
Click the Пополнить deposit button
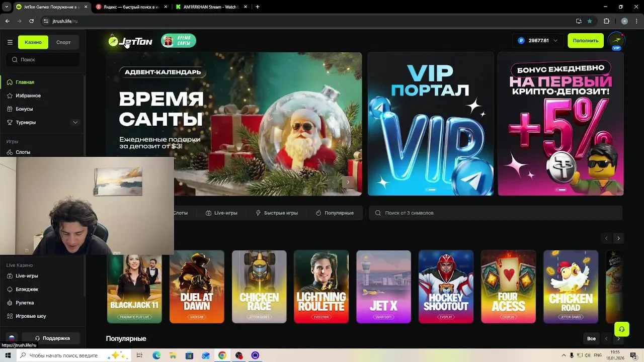point(585,41)
